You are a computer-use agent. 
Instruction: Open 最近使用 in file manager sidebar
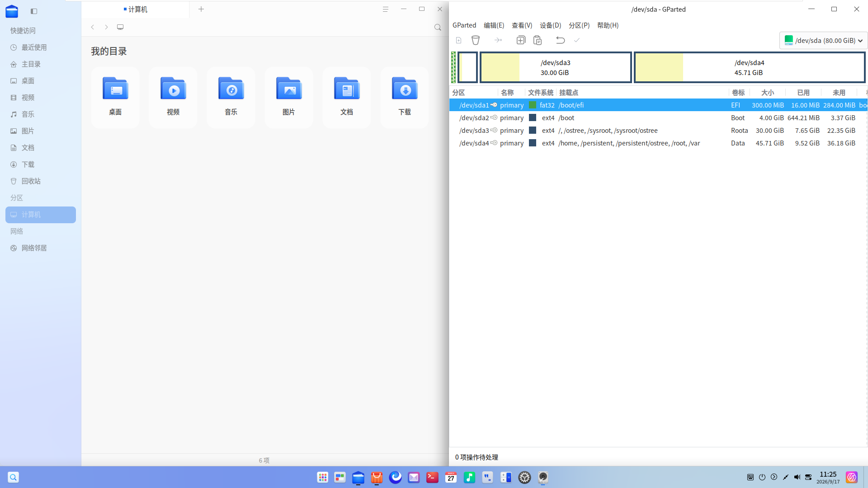click(40, 47)
